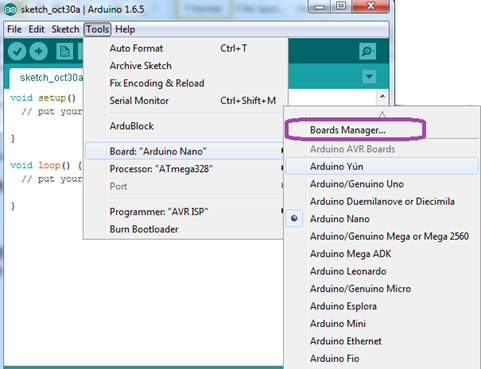
Task: Click the board list scroll-up arrow
Action: coord(382,114)
